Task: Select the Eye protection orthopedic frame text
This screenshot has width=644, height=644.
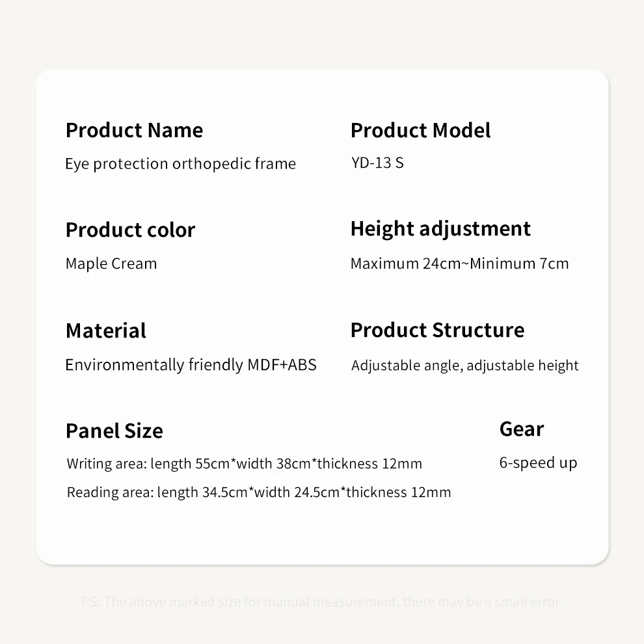Action: 180,164
